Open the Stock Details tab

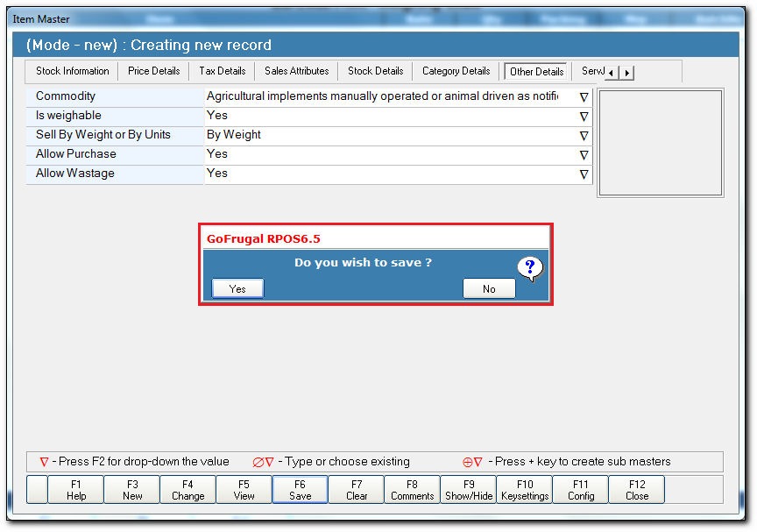pos(375,71)
